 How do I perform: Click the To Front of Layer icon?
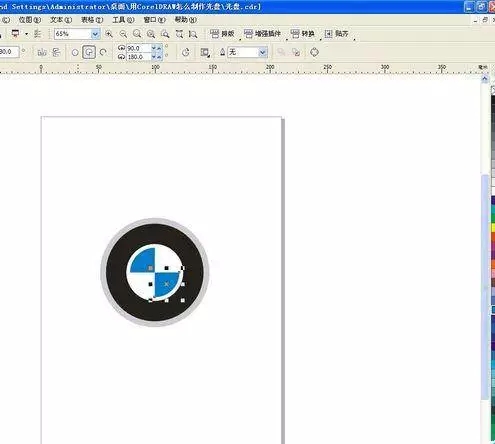(x=281, y=52)
